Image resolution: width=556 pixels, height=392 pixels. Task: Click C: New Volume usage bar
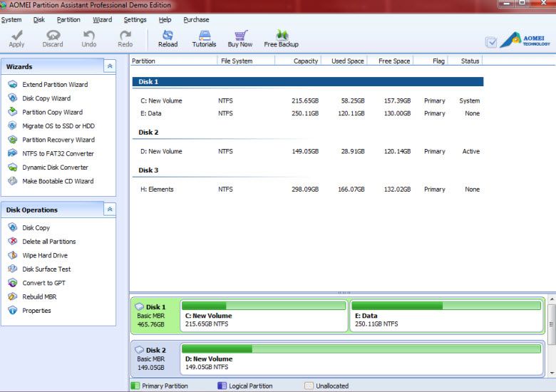pyautogui.click(x=264, y=306)
